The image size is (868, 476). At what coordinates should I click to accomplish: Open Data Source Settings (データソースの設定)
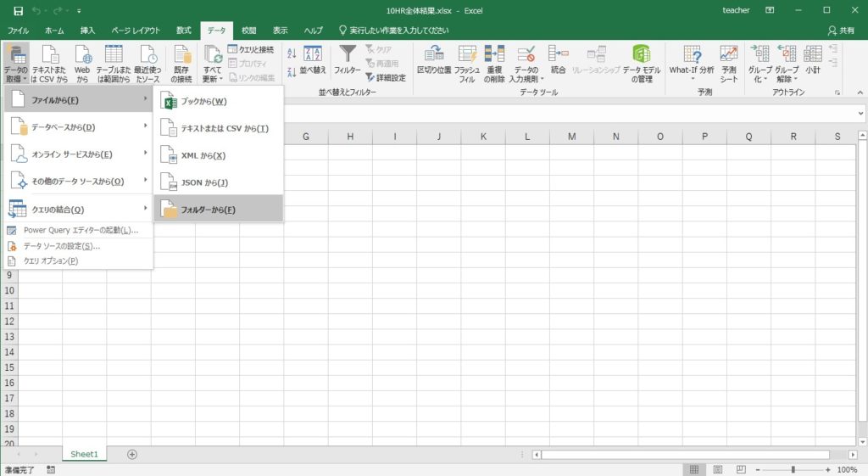coord(79,245)
